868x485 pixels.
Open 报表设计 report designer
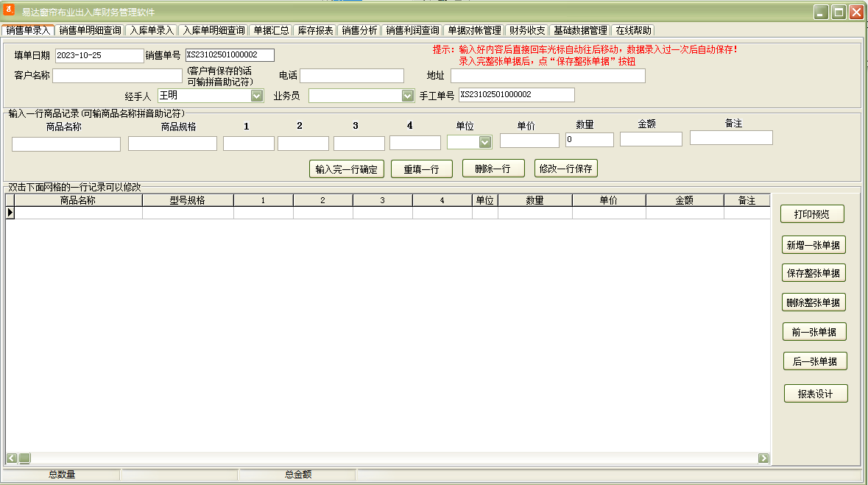[x=815, y=394]
